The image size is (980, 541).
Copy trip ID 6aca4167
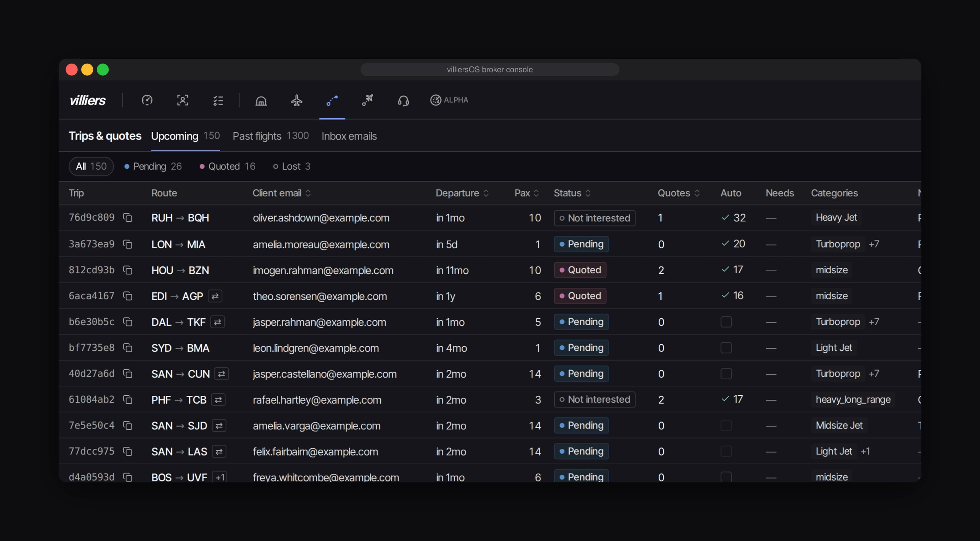[x=128, y=296]
